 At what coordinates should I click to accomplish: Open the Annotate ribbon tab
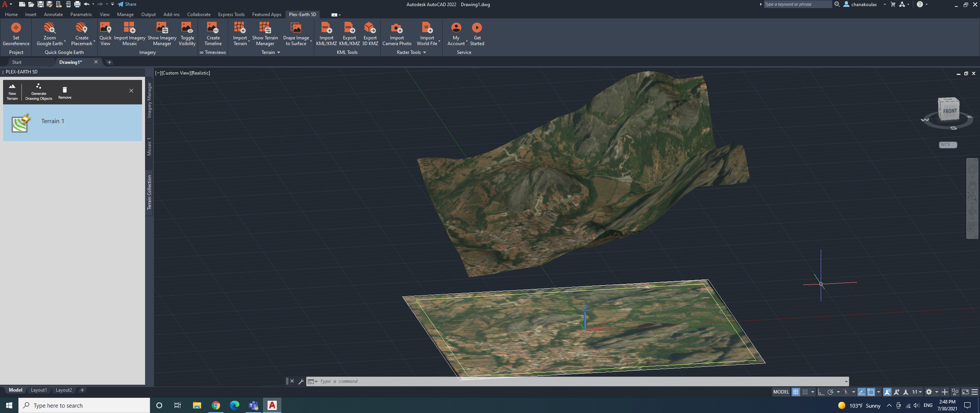pos(53,15)
